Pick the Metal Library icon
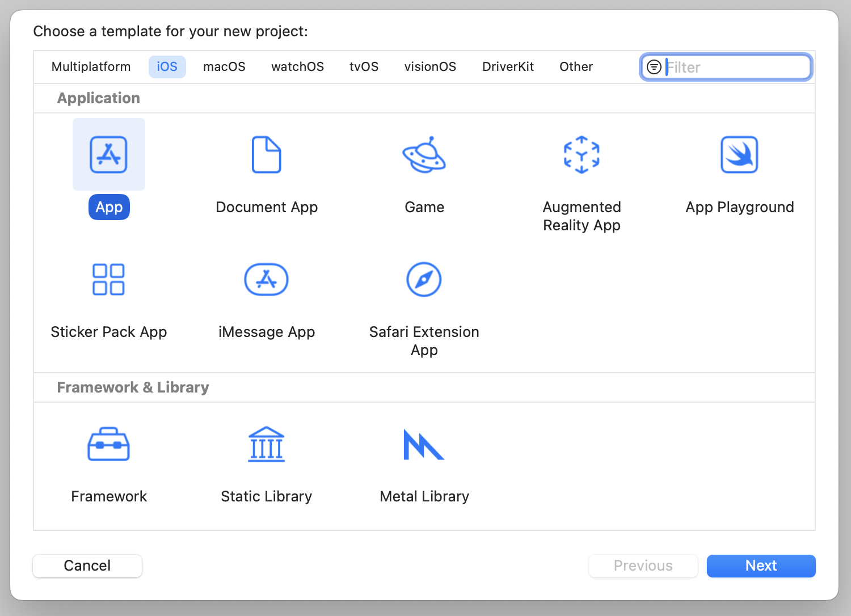This screenshot has height=616, width=851. tap(424, 444)
